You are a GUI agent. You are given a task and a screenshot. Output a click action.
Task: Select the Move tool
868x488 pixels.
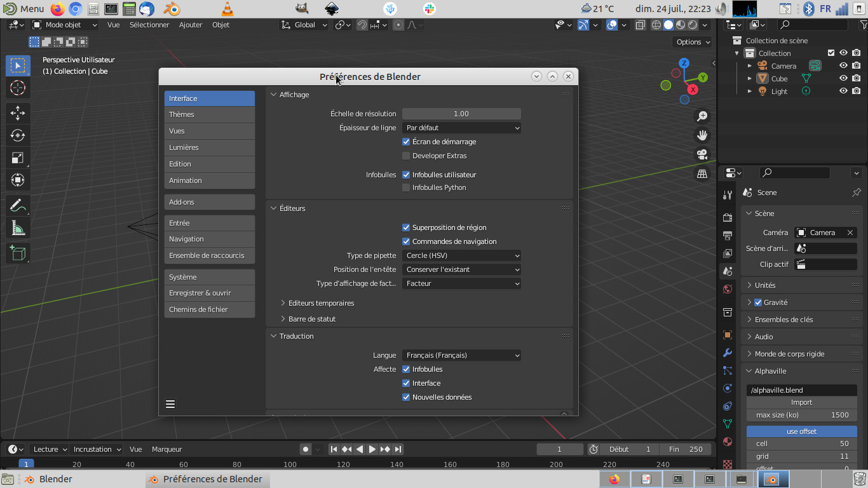18,113
